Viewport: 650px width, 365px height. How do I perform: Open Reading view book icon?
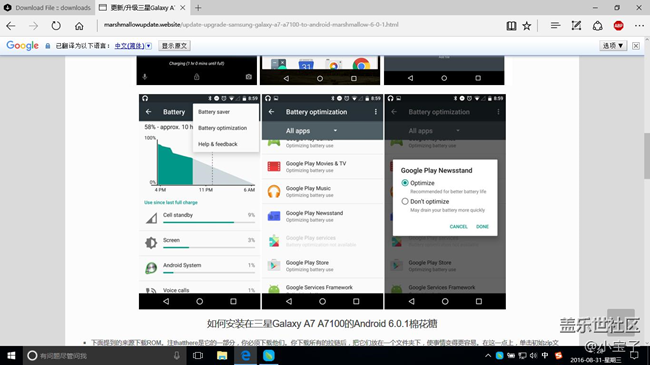pos(511,26)
